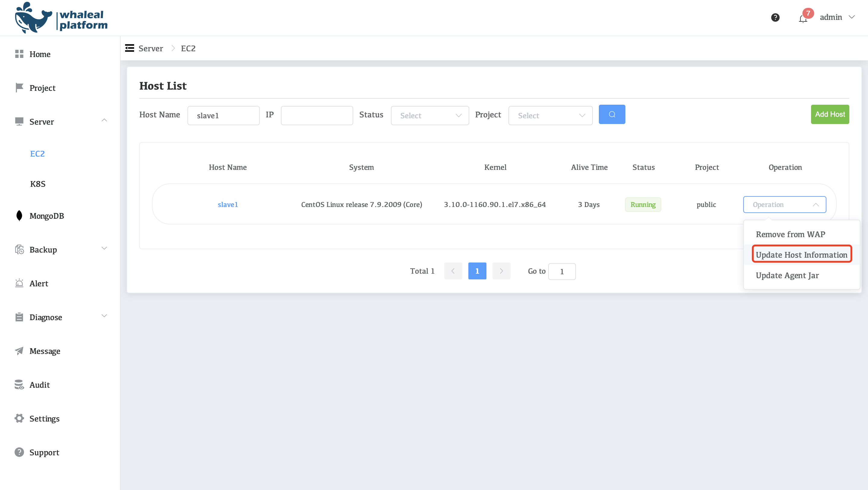Open the Project filter dropdown

tap(550, 116)
